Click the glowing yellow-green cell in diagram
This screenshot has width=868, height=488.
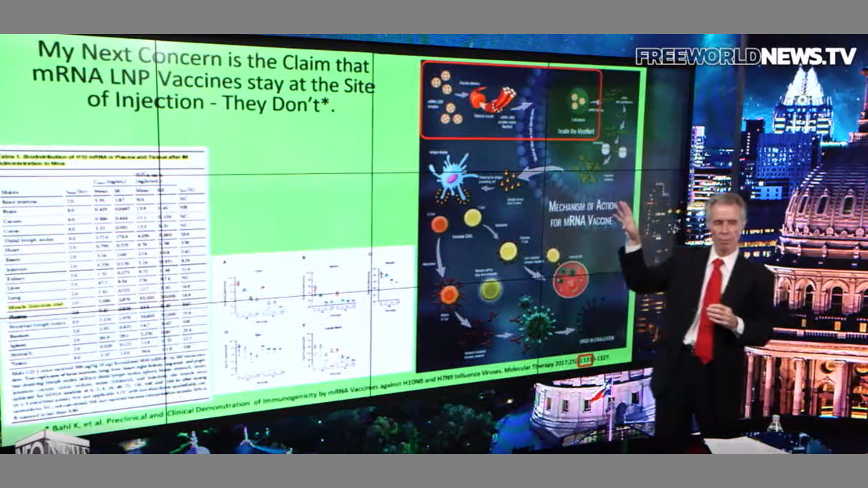(490, 289)
